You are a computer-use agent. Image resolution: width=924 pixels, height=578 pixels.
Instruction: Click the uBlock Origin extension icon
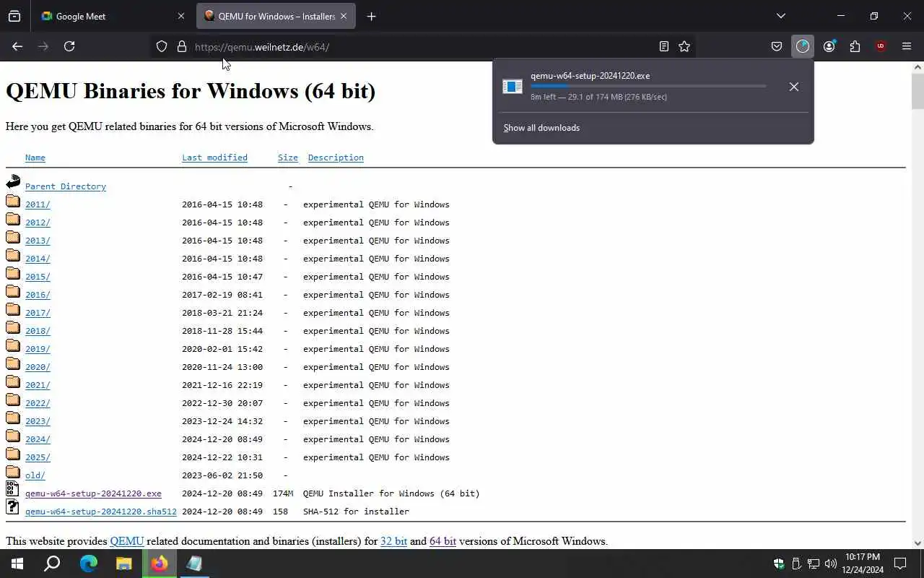[881, 46]
